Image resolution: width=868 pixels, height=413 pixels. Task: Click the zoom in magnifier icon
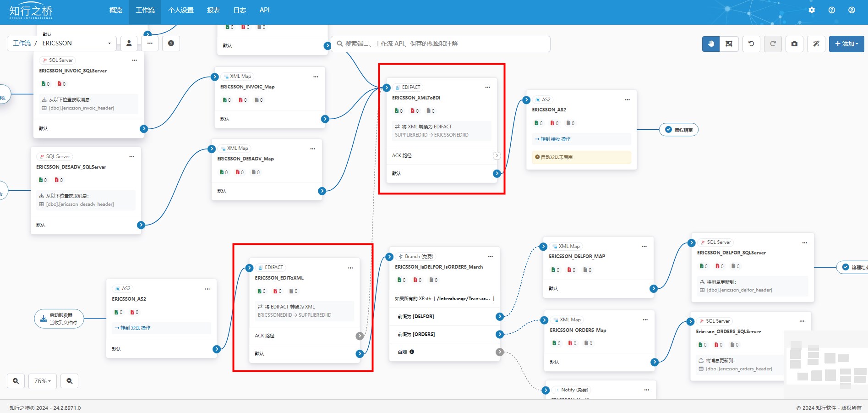coord(16,381)
